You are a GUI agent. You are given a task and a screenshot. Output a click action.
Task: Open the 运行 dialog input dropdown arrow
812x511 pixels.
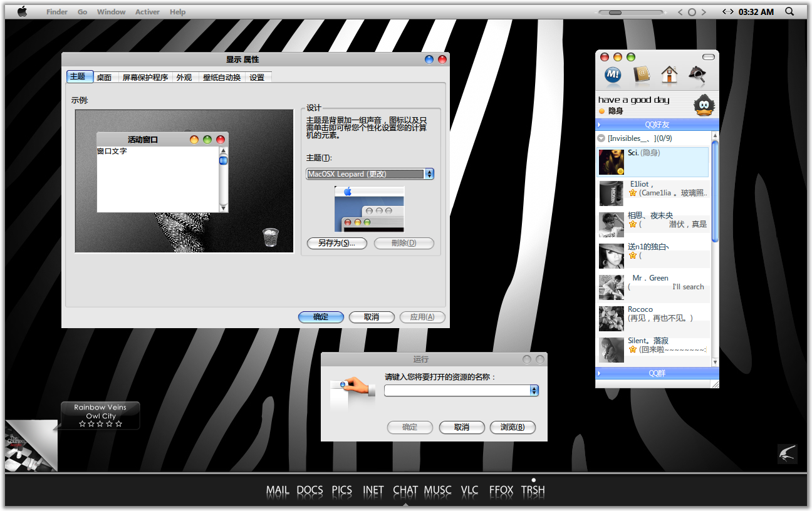(534, 390)
